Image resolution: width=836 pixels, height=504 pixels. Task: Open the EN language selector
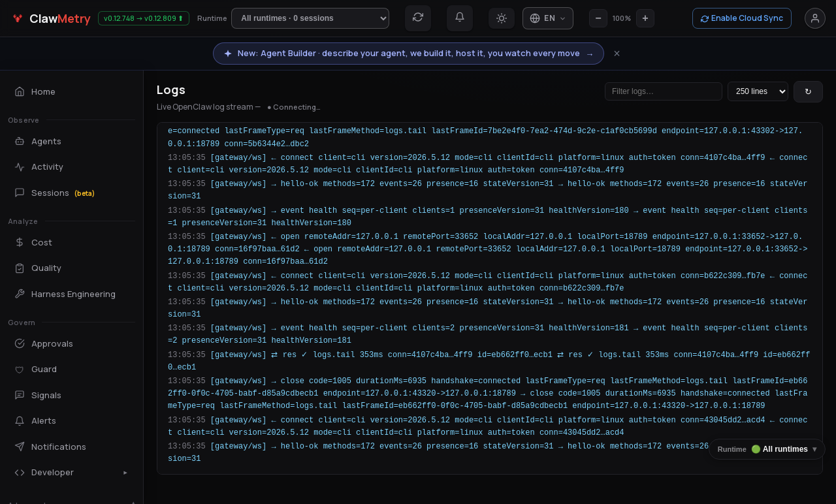point(548,18)
